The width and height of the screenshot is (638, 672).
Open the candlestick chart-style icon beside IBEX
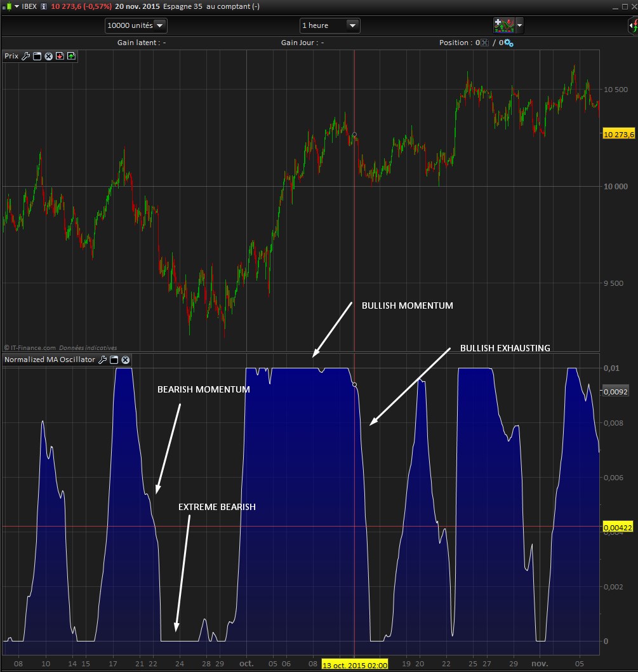pos(7,6)
